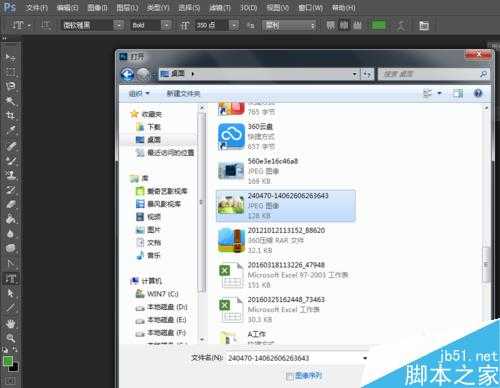500x388 pixels.
Task: Open the WIN7 (C:) drive
Action: (157, 294)
